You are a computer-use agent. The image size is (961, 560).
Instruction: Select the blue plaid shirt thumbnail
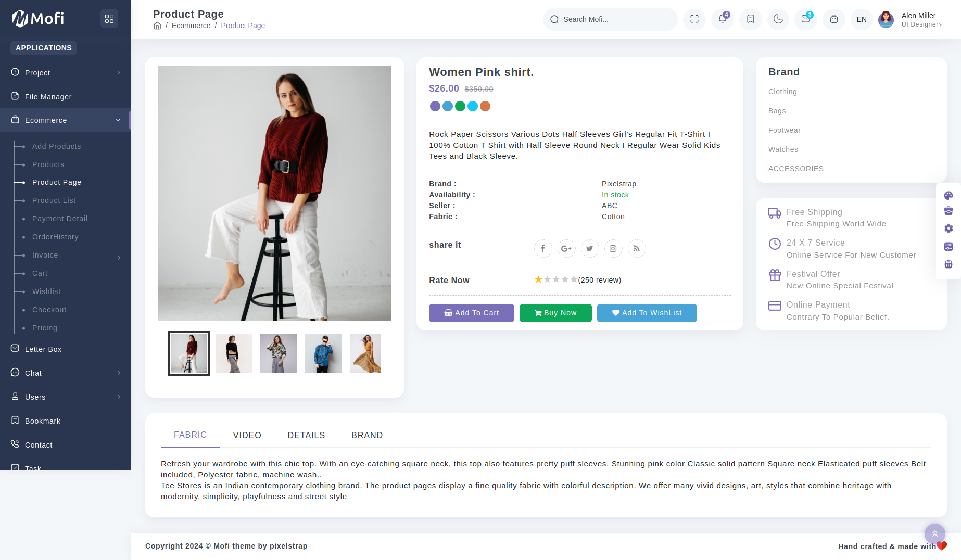tap(323, 353)
